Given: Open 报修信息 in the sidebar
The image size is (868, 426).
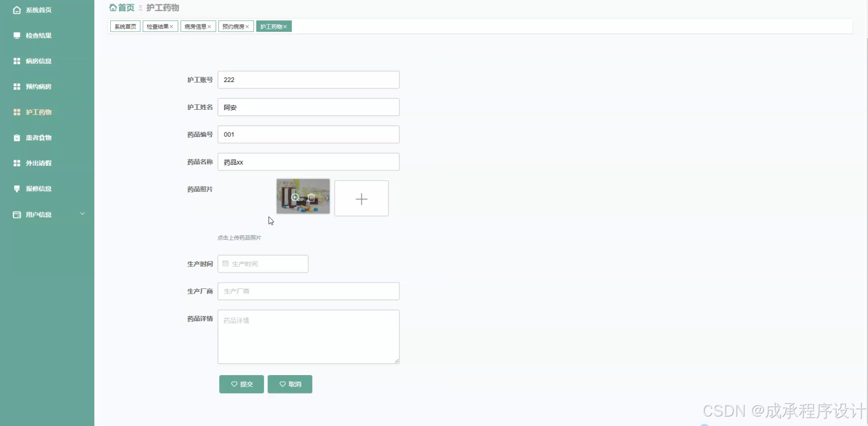Looking at the screenshot, I should click(39, 188).
